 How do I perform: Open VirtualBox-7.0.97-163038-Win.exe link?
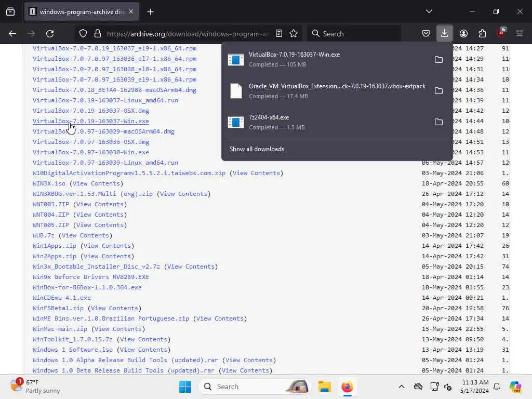90,152
